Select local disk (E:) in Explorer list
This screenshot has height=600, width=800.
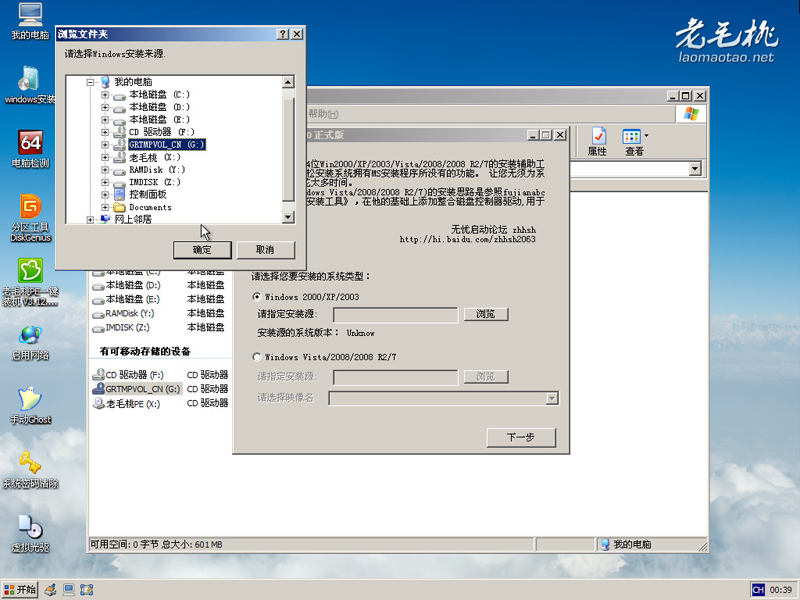pos(127,299)
